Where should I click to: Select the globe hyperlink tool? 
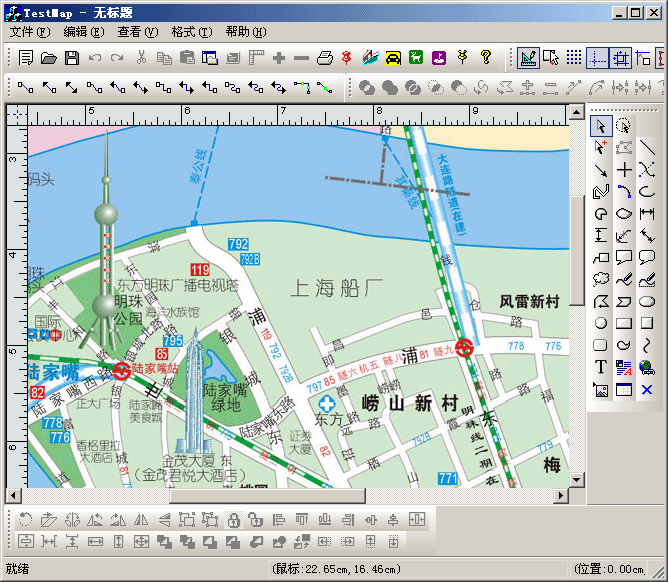click(647, 367)
